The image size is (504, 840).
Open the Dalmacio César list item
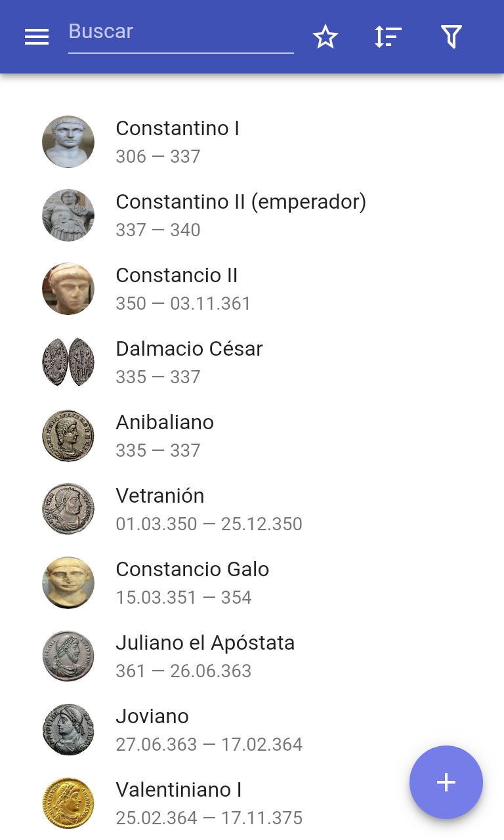[189, 361]
